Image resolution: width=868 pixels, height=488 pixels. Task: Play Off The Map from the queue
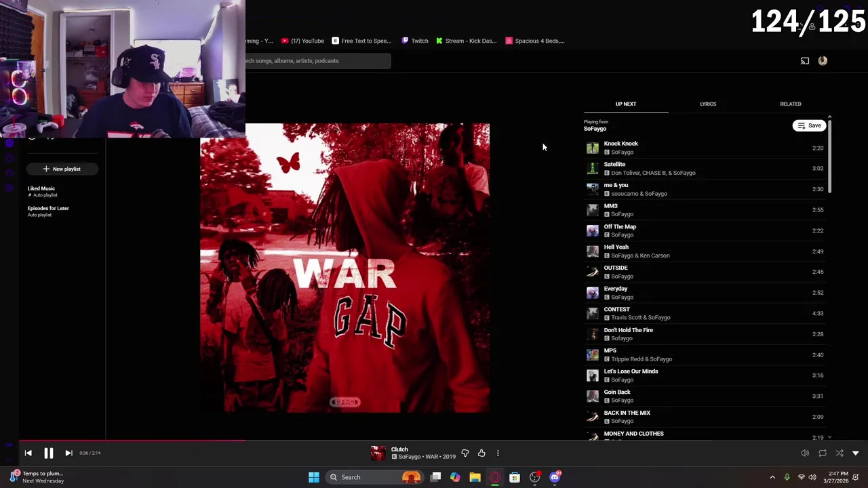coord(705,230)
